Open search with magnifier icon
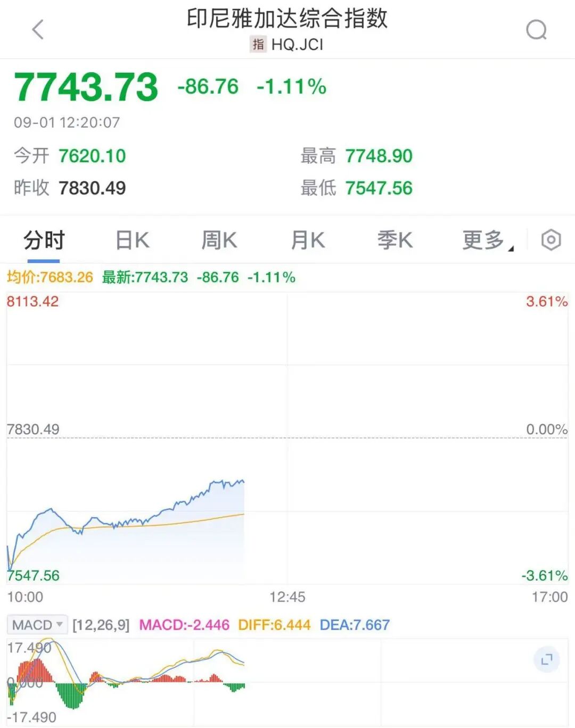This screenshot has width=575, height=728. [x=536, y=30]
